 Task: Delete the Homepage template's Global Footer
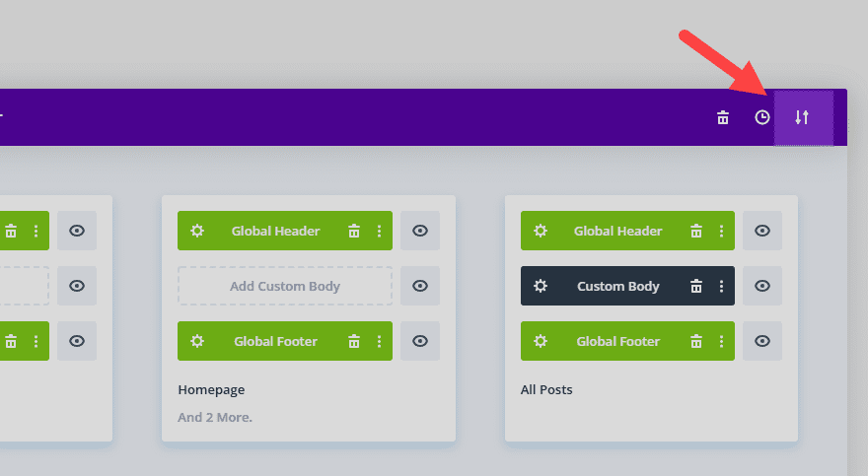click(354, 341)
